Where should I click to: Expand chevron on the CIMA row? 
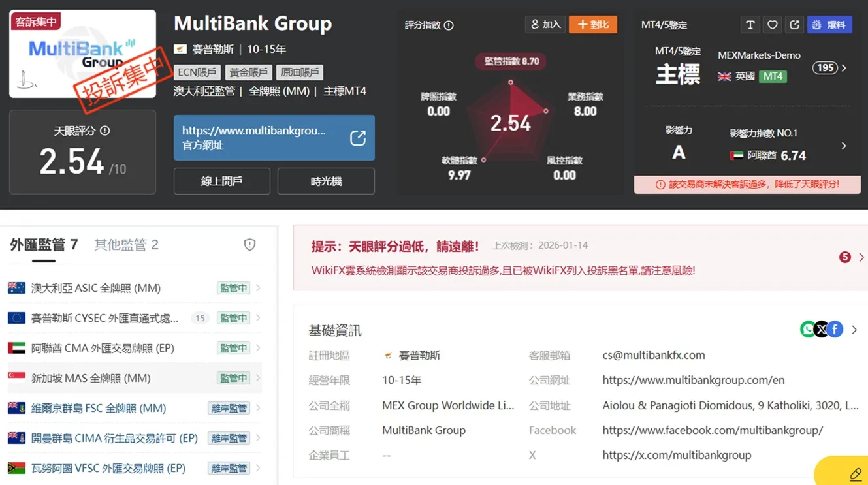point(258,438)
